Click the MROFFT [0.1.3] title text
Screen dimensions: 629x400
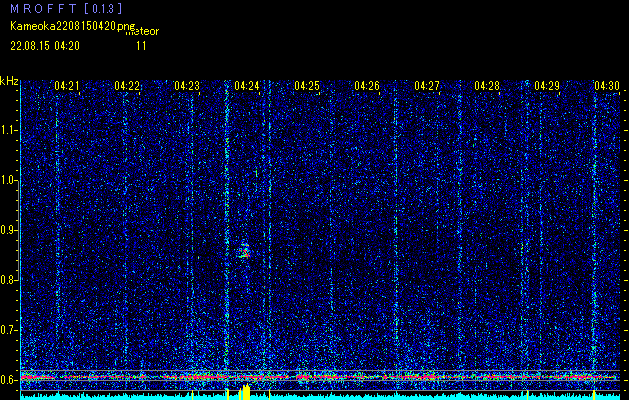(x=66, y=8)
